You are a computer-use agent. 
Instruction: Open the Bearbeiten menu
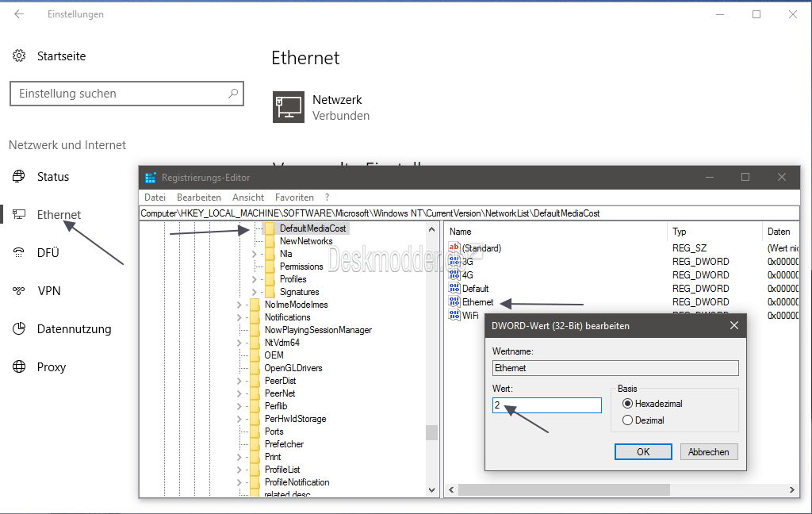click(199, 198)
